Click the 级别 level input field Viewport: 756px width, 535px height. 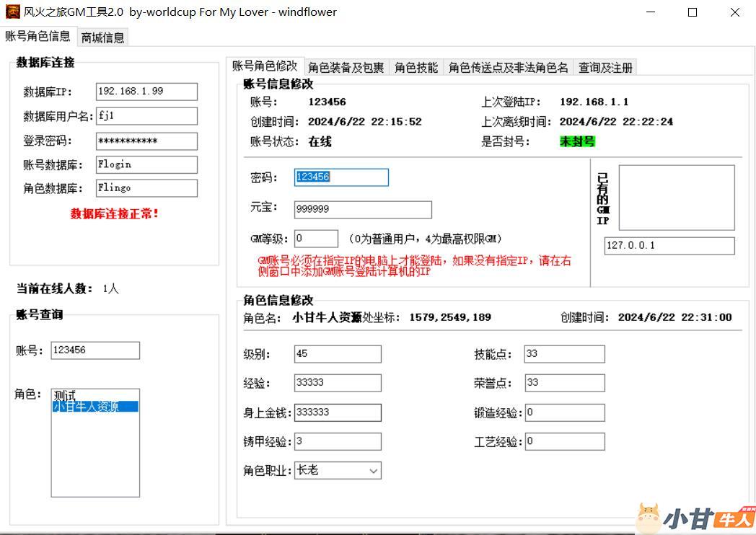pos(338,354)
